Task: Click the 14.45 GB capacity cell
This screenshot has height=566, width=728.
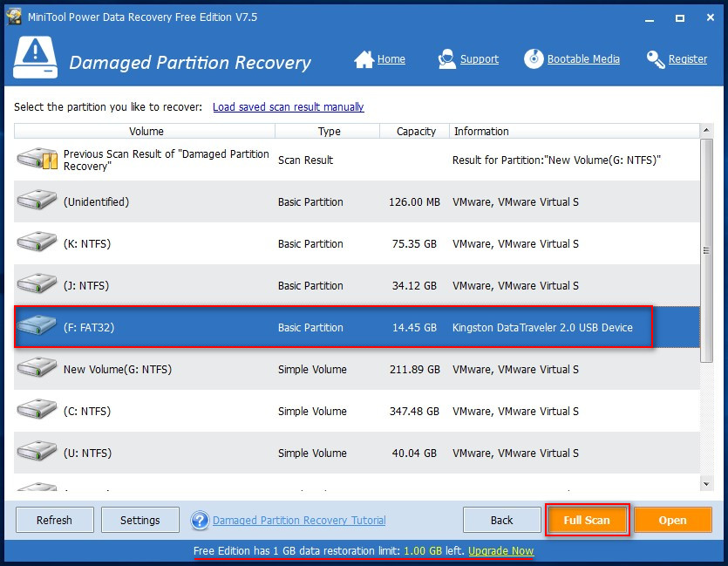Action: [414, 327]
